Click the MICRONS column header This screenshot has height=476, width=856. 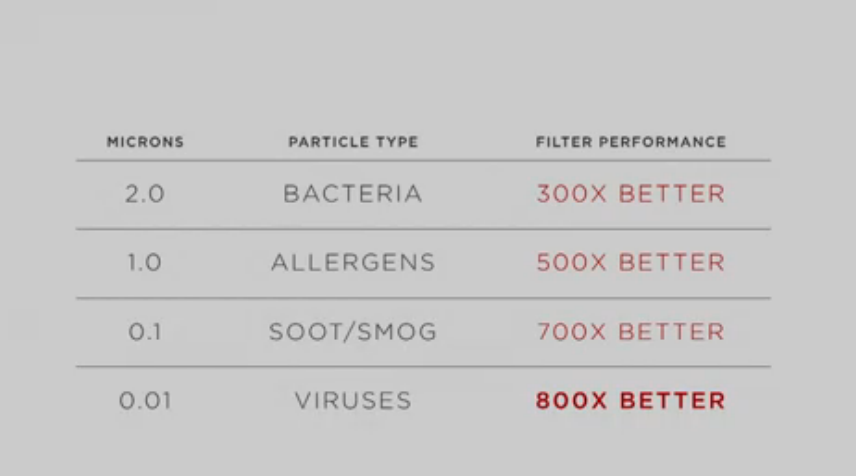pos(145,142)
